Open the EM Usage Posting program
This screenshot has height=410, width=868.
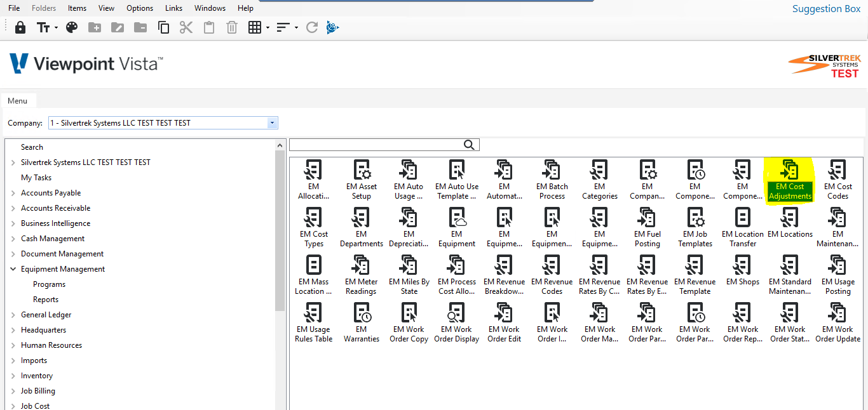pos(837,275)
